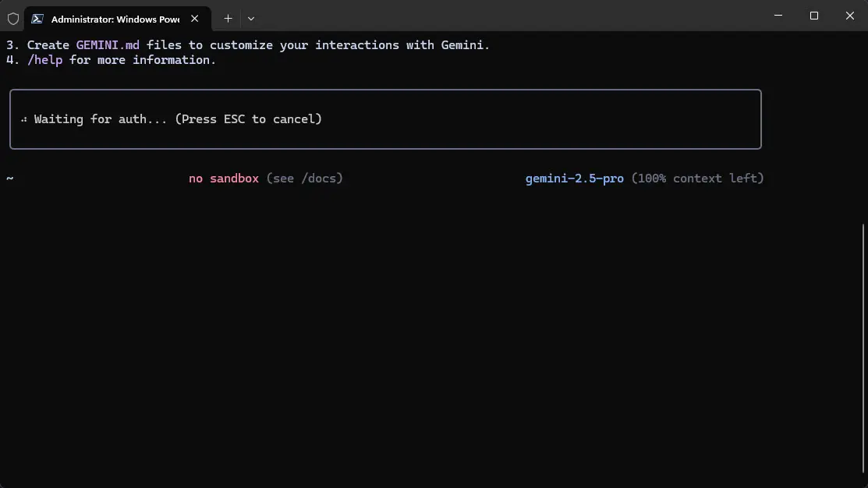The width and height of the screenshot is (868, 488).
Task: Click the spinner beside Waiting for auth
Action: coord(24,119)
